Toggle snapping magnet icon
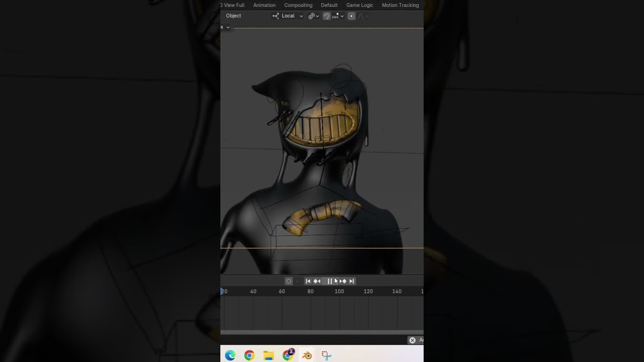This screenshot has height=362, width=644. [x=327, y=16]
